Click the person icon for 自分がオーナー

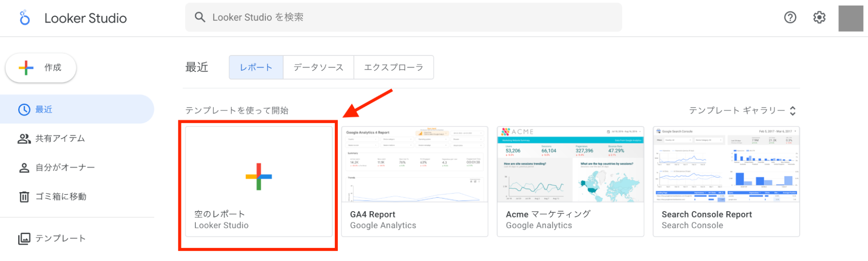(24, 168)
